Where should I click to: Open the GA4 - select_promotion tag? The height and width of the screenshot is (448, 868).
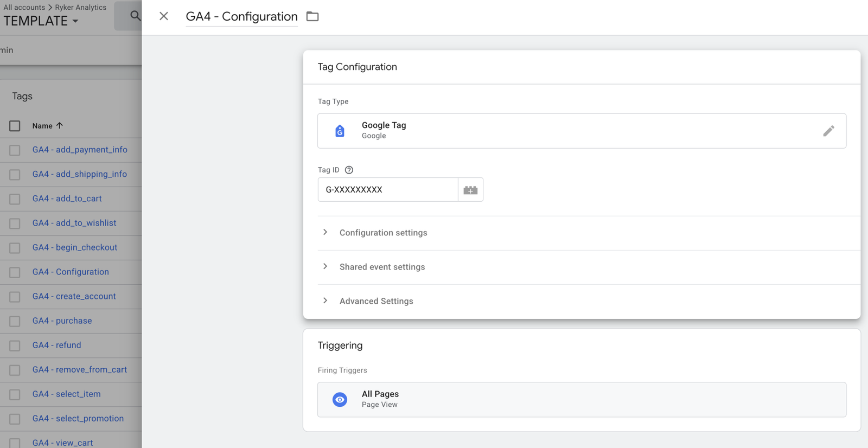(x=78, y=418)
